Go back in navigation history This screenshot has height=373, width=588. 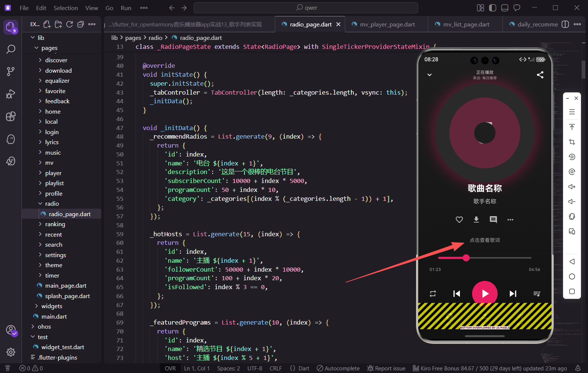point(172,8)
